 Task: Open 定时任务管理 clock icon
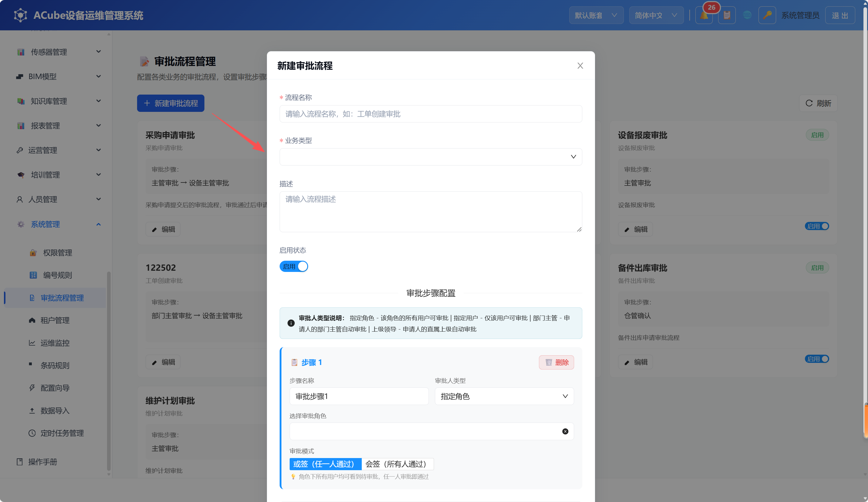pyautogui.click(x=32, y=433)
